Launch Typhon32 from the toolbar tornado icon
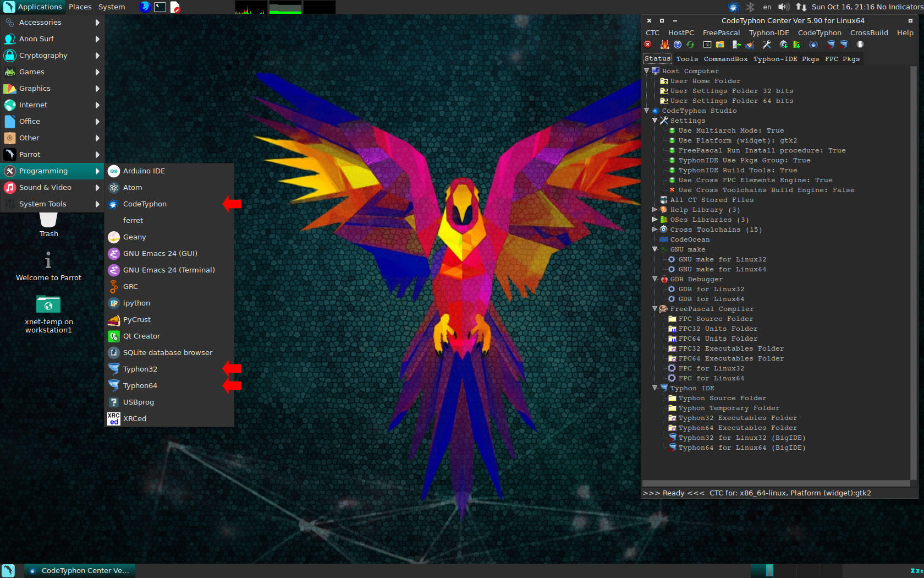The height and width of the screenshot is (578, 924). 831,45
